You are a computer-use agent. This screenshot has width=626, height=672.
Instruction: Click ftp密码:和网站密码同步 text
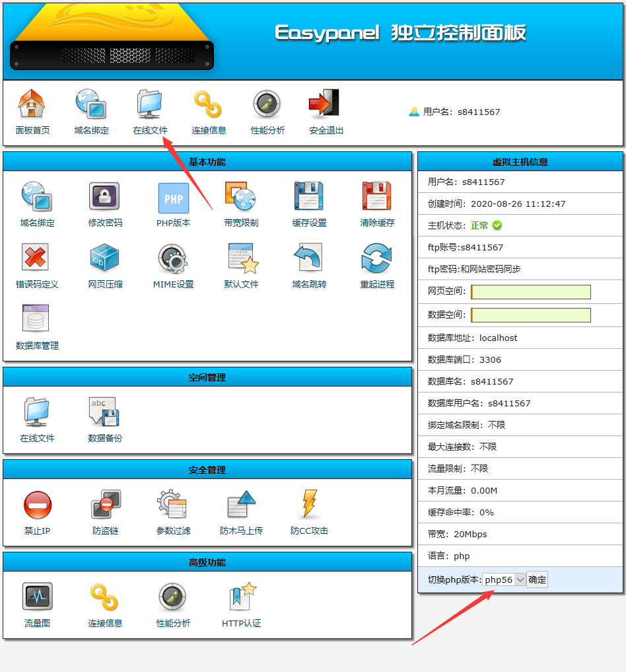474,269
